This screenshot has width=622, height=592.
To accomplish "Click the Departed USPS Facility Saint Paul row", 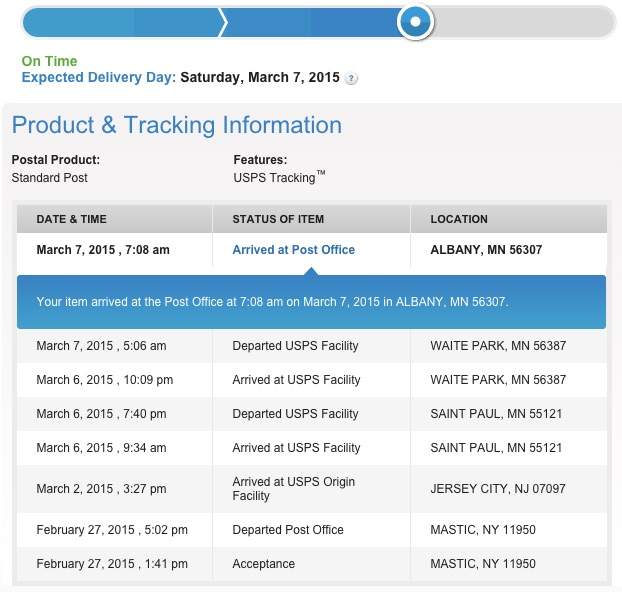I will pyautogui.click(x=311, y=414).
